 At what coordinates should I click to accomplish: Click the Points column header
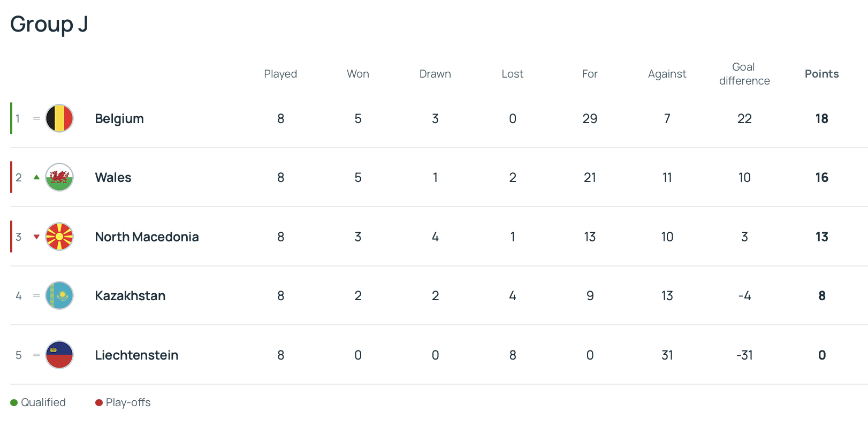click(x=821, y=74)
